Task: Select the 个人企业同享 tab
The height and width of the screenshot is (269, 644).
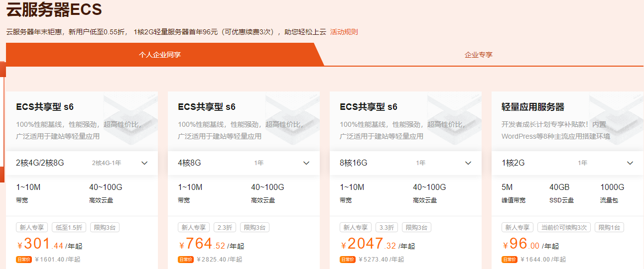Action: [160, 55]
